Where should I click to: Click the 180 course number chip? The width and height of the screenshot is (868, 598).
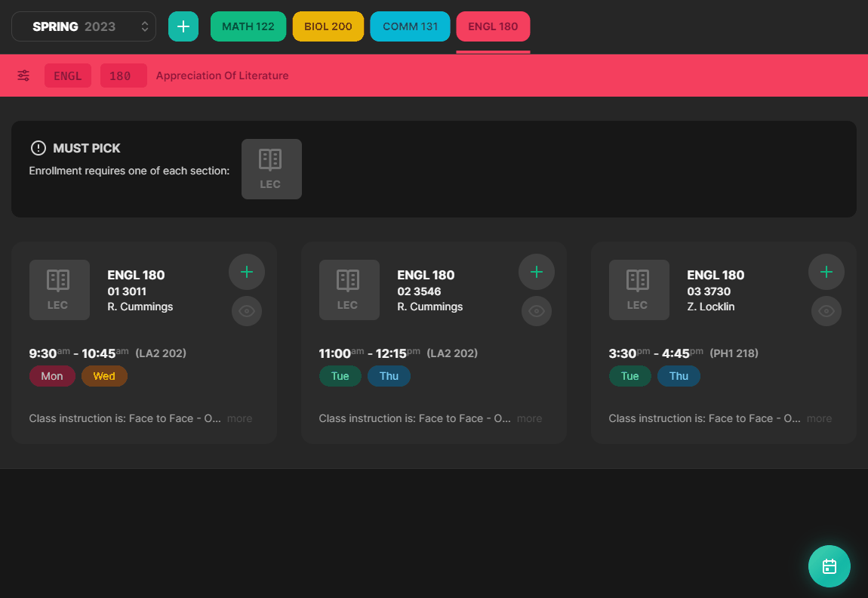(x=123, y=76)
